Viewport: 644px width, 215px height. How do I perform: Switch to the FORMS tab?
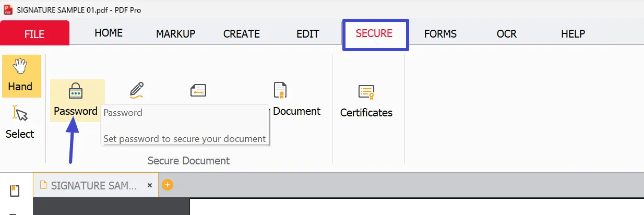coord(440,34)
